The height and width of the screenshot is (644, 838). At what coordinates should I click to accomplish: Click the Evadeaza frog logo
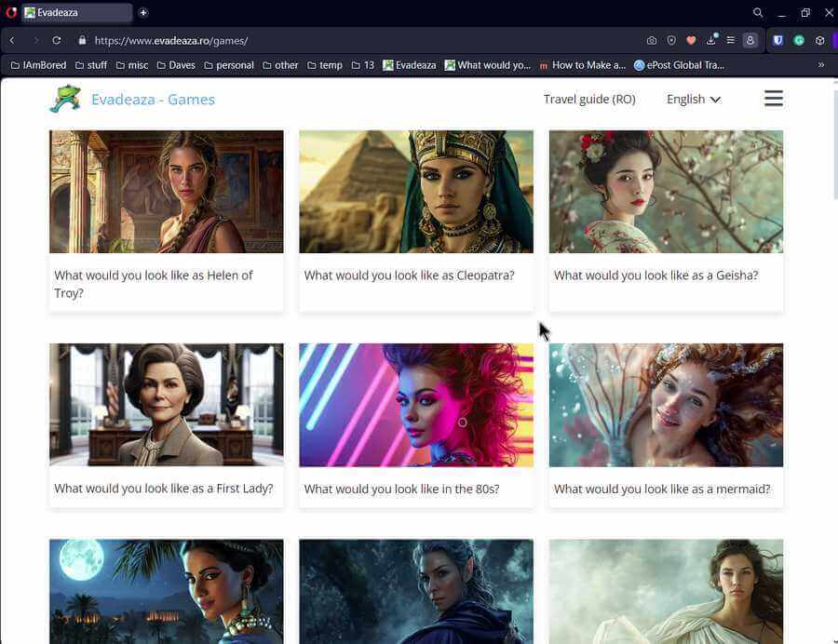click(x=66, y=99)
